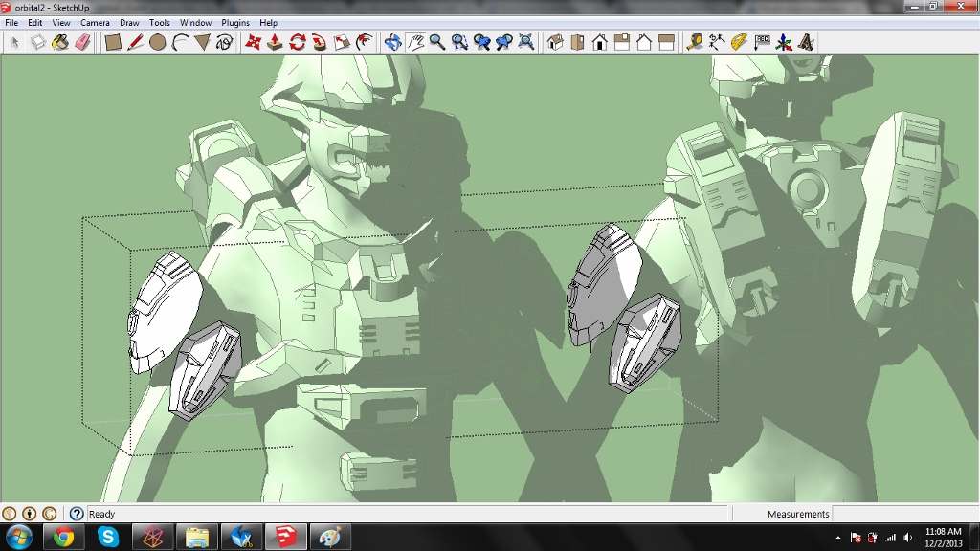Select the arrow Select tool
The height and width of the screenshot is (551, 980).
point(15,42)
